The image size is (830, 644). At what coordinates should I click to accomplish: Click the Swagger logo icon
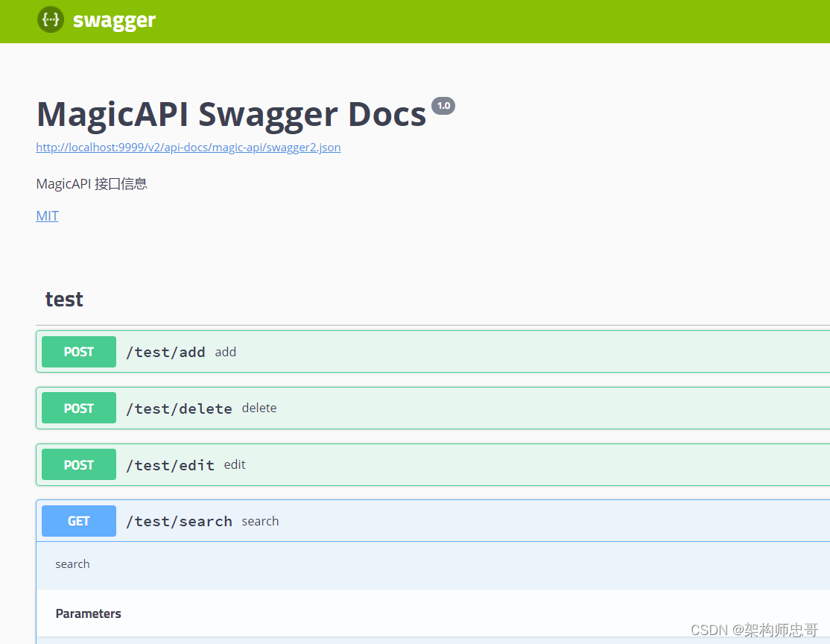pyautogui.click(x=51, y=20)
